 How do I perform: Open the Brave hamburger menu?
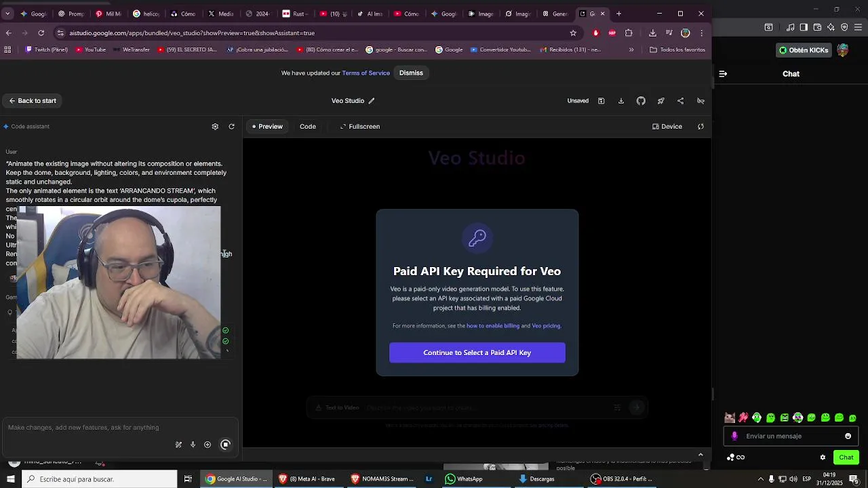(x=858, y=27)
